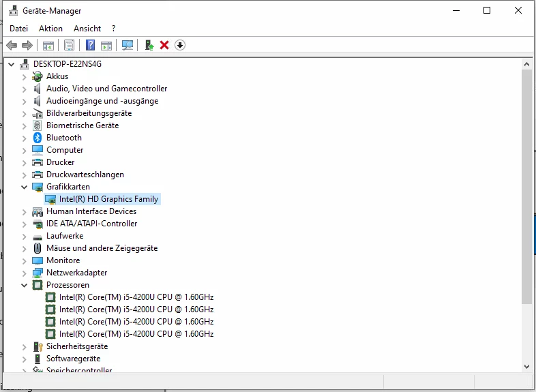Click the Forward arrow toolbar icon

(27, 45)
